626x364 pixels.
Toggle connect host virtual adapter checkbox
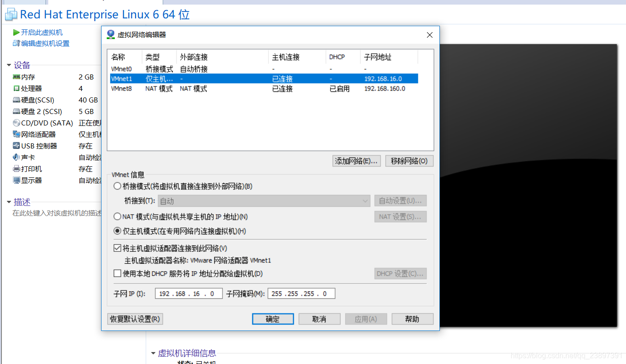tap(117, 248)
